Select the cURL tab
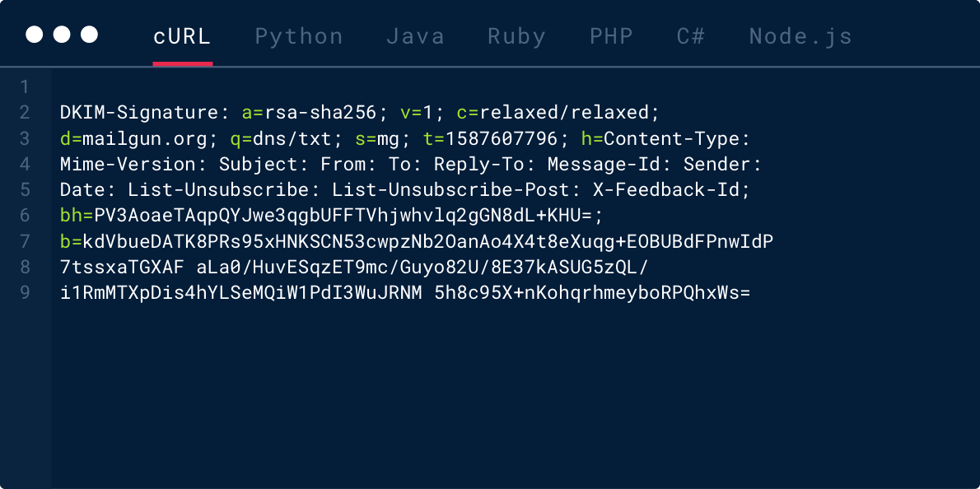Image resolution: width=980 pixels, height=489 pixels. (x=182, y=36)
